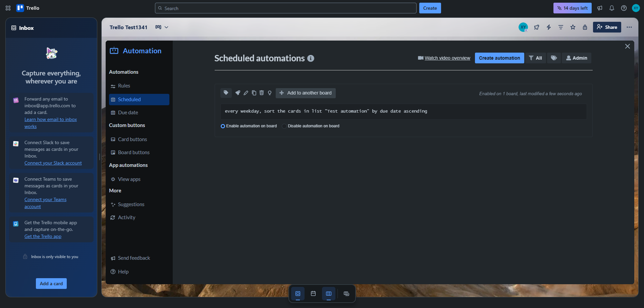The image size is (644, 308).
Task: Click Connect your Teams account link
Action: [x=45, y=203]
